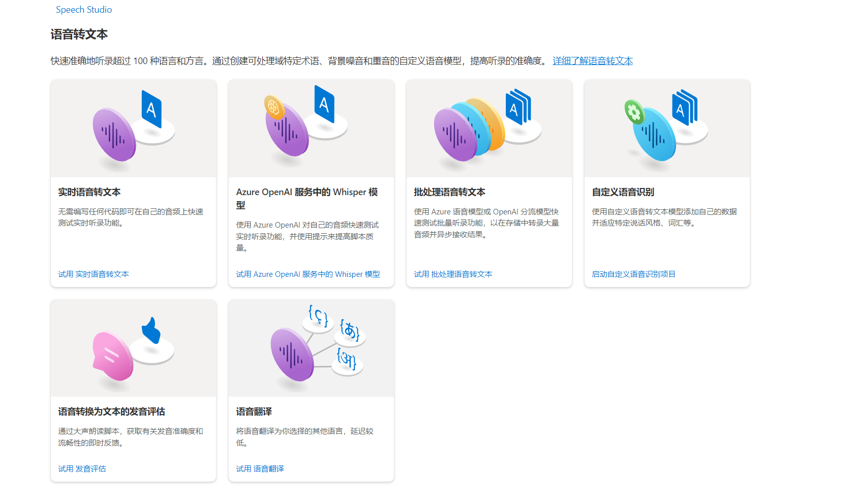
Task: Select the 批处理语音转文本 card title
Action: click(x=449, y=192)
